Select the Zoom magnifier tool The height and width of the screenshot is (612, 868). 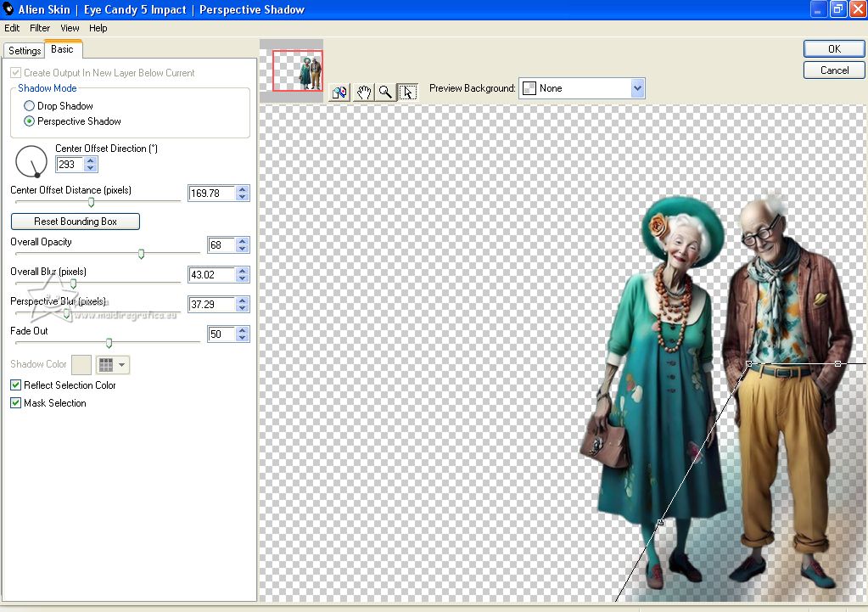(385, 93)
